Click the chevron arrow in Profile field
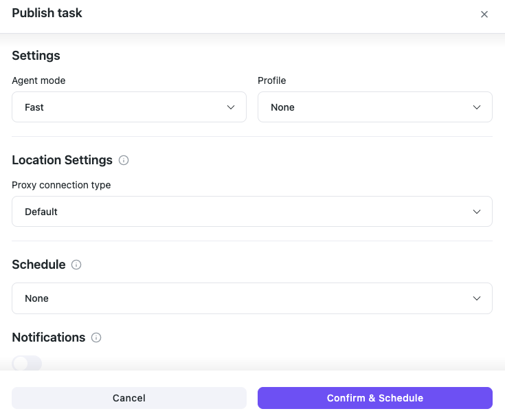 (x=477, y=107)
